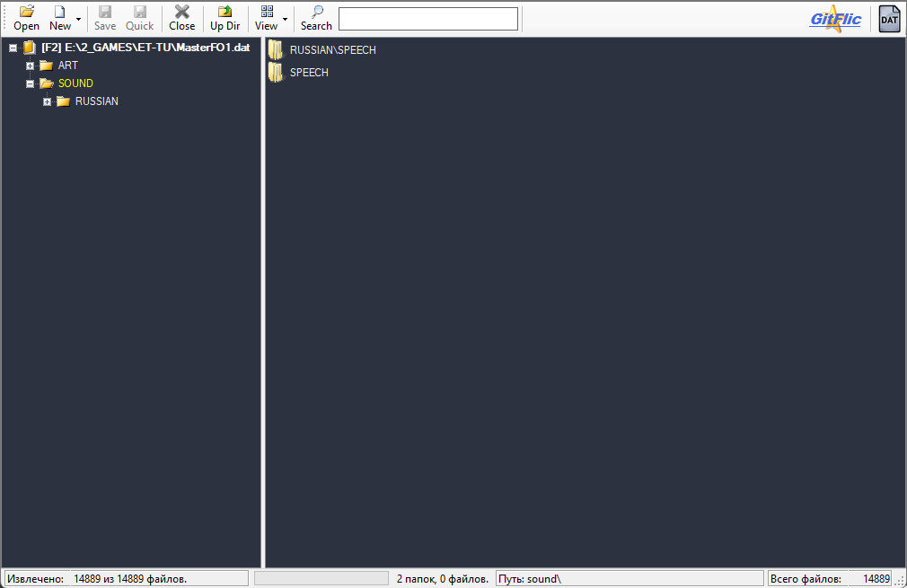Open the GitFlic link

click(835, 19)
